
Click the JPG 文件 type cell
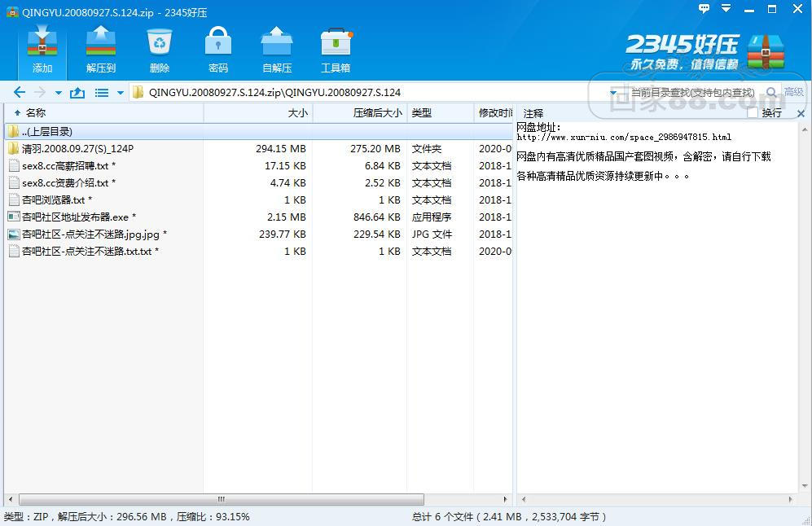[x=432, y=234]
